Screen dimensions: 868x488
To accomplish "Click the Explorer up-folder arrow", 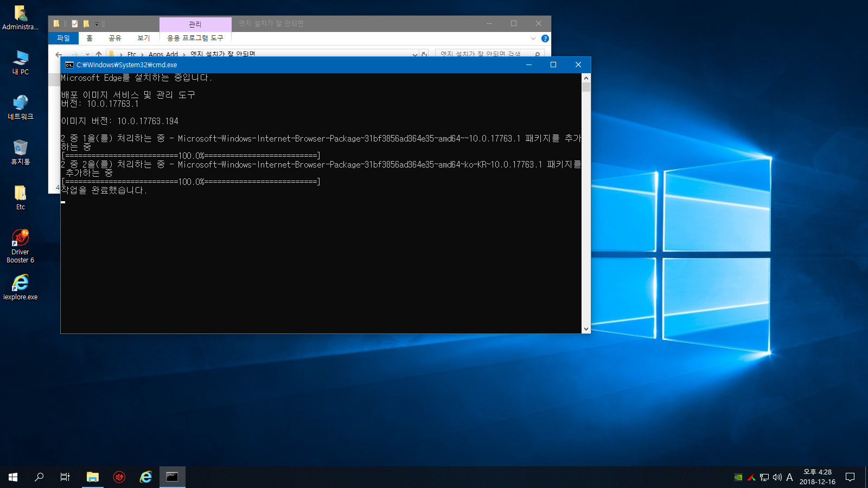I will pyautogui.click(x=99, y=54).
